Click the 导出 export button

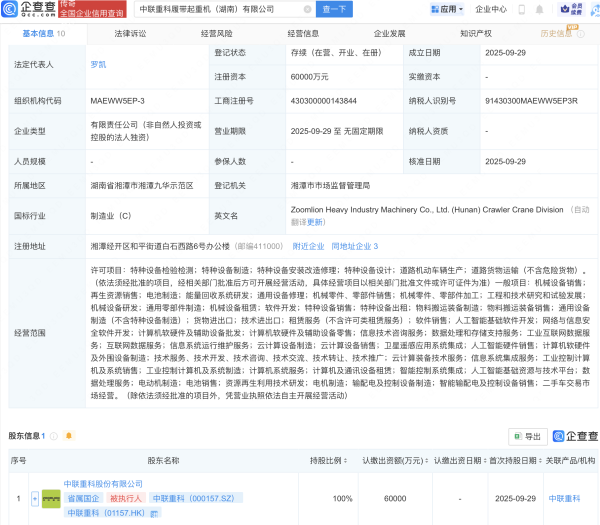point(525,436)
